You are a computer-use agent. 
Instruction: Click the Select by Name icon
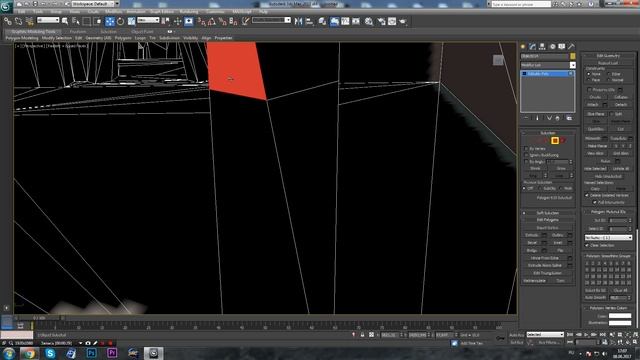(76, 21)
